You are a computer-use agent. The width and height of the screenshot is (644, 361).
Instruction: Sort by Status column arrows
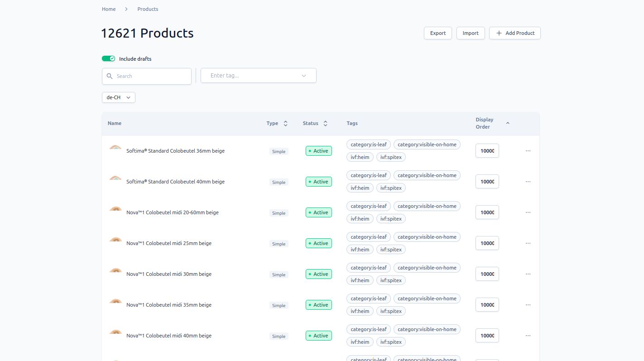tap(325, 123)
